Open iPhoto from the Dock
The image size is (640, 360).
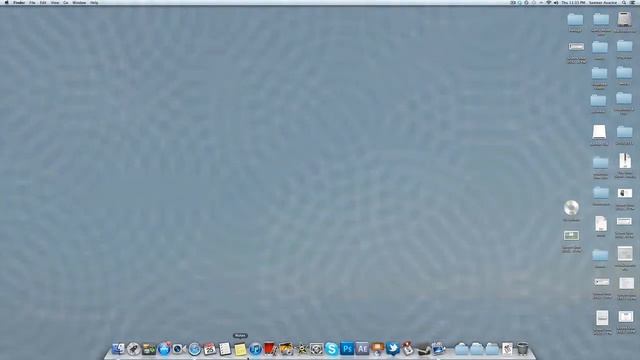286,349
